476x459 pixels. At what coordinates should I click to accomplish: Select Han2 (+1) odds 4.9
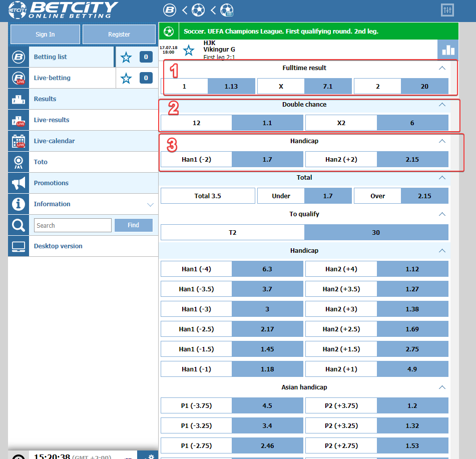click(412, 369)
